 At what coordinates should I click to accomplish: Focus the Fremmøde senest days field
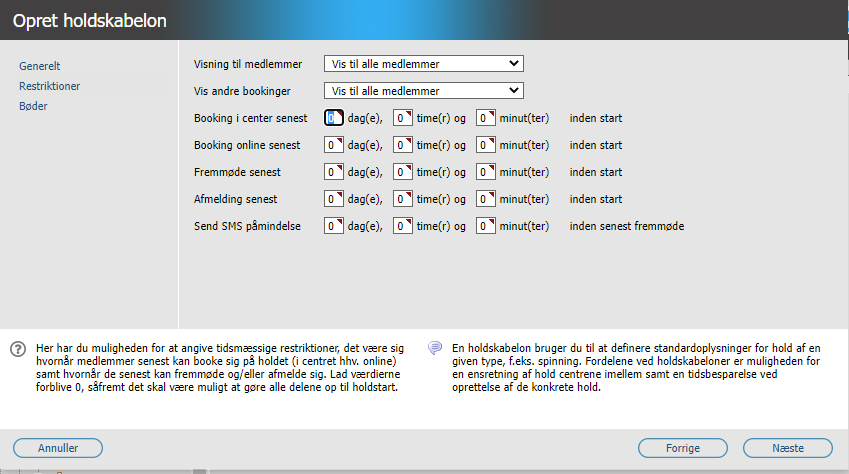tap(334, 172)
